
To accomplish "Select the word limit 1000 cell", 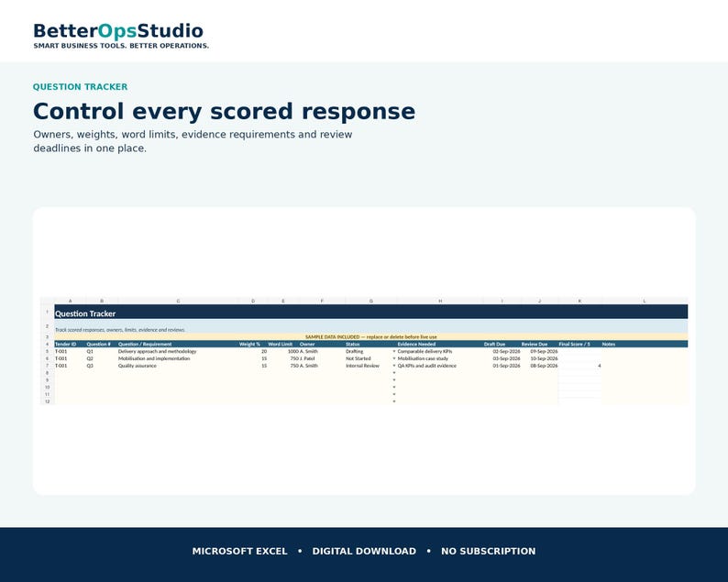I will pyautogui.click(x=283, y=351).
